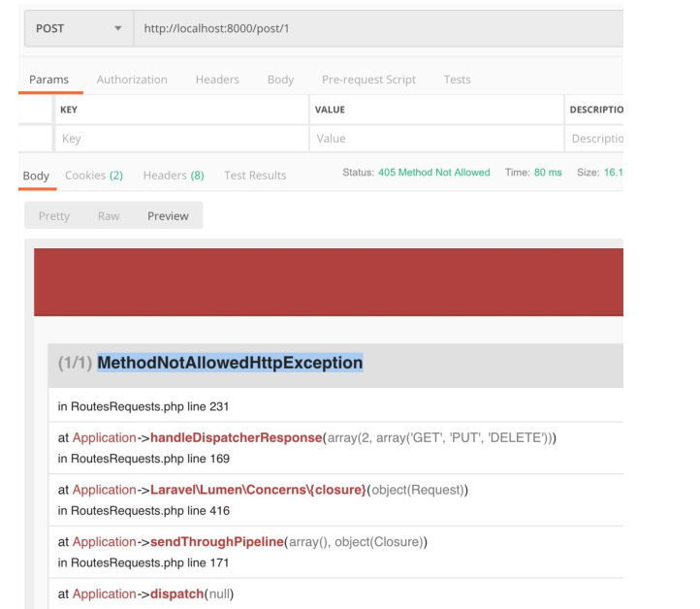Click the VALUE column header
This screenshot has height=609, width=700.
pyautogui.click(x=330, y=110)
